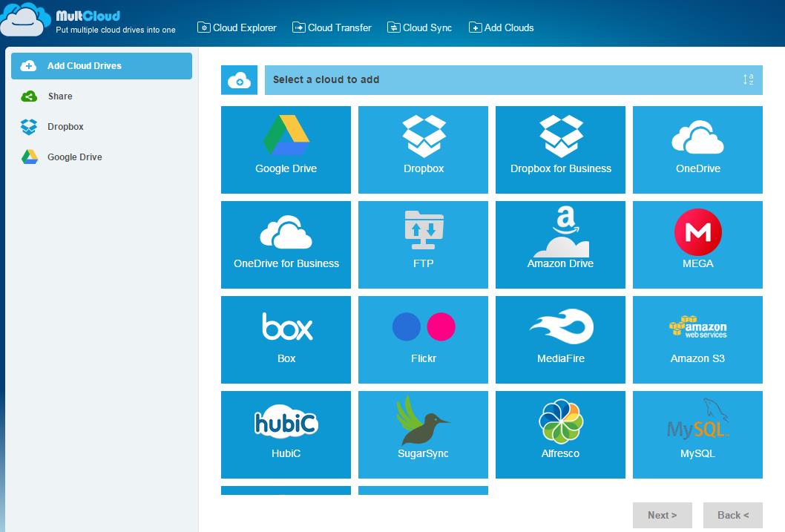Open the Cloud Transfer tab
This screenshot has width=785, height=532.
(332, 27)
